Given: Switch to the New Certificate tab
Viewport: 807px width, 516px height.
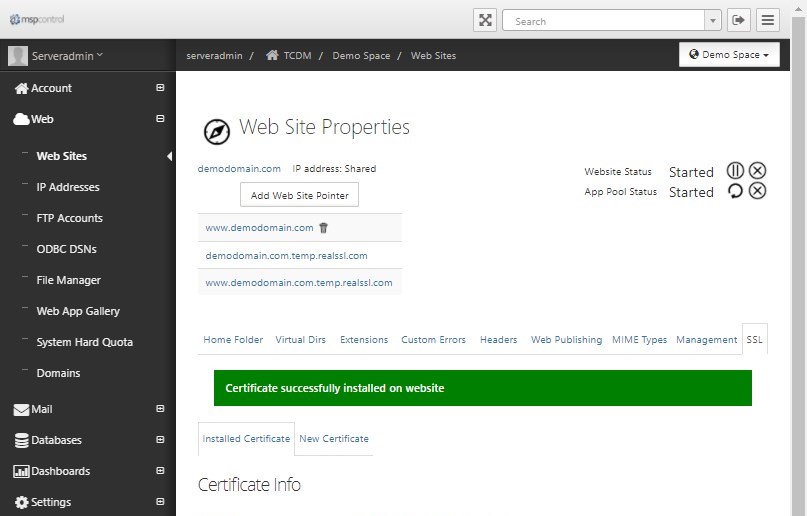Looking at the screenshot, I should (334, 439).
